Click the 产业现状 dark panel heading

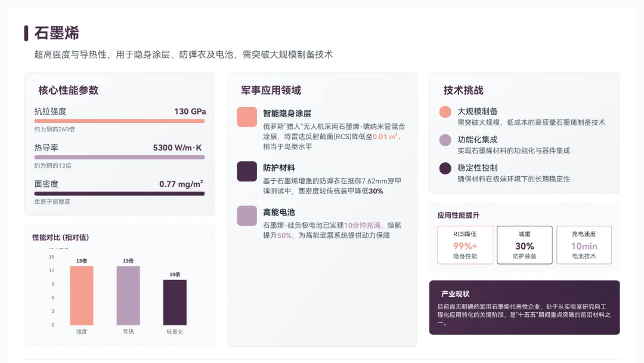pyautogui.click(x=455, y=294)
